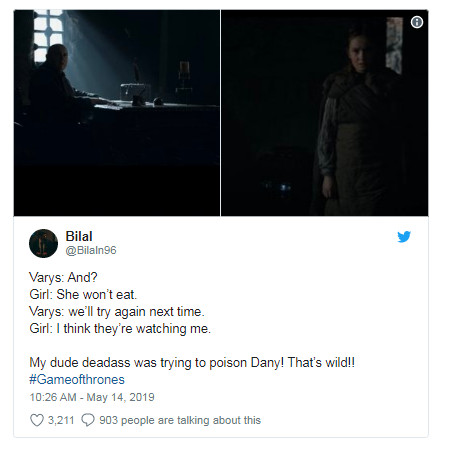Open the left Varys scene image
This screenshot has height=451, width=454.
point(117,113)
